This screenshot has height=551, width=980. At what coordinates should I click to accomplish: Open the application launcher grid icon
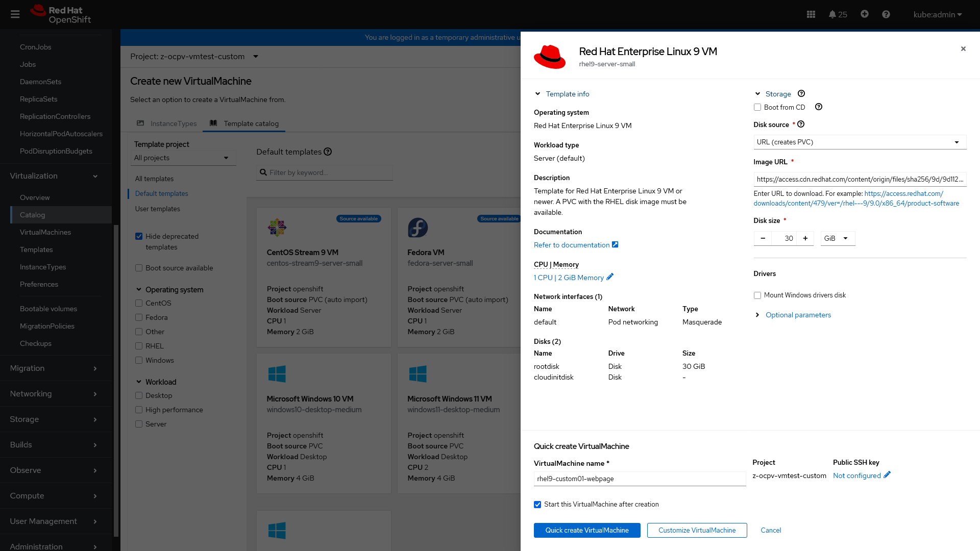coord(811,14)
